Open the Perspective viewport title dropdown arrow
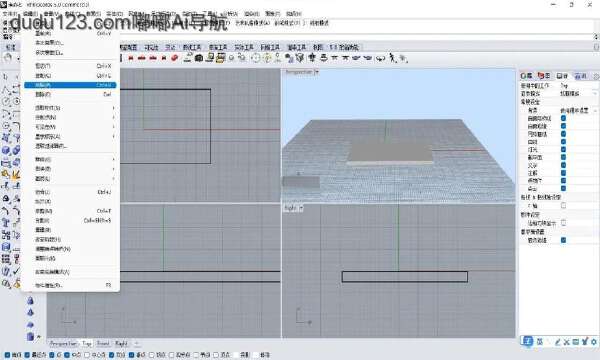 [316, 72]
